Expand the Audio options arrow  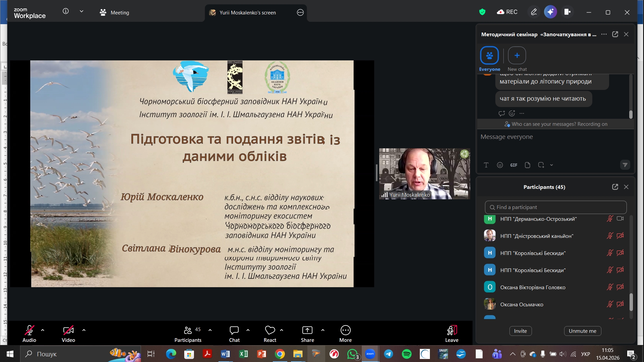[43, 330]
